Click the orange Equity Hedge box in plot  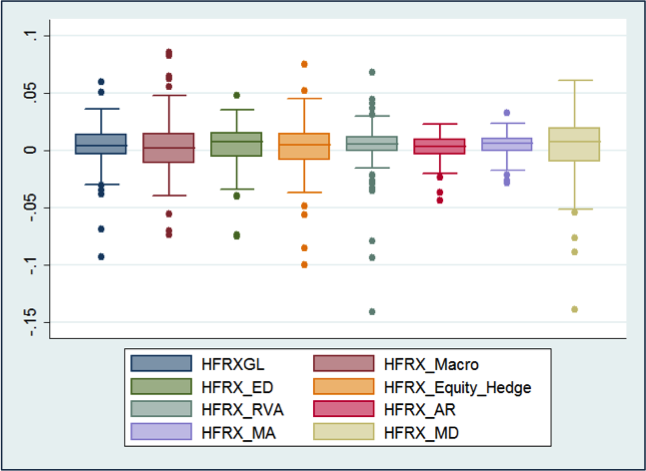pyautogui.click(x=304, y=146)
